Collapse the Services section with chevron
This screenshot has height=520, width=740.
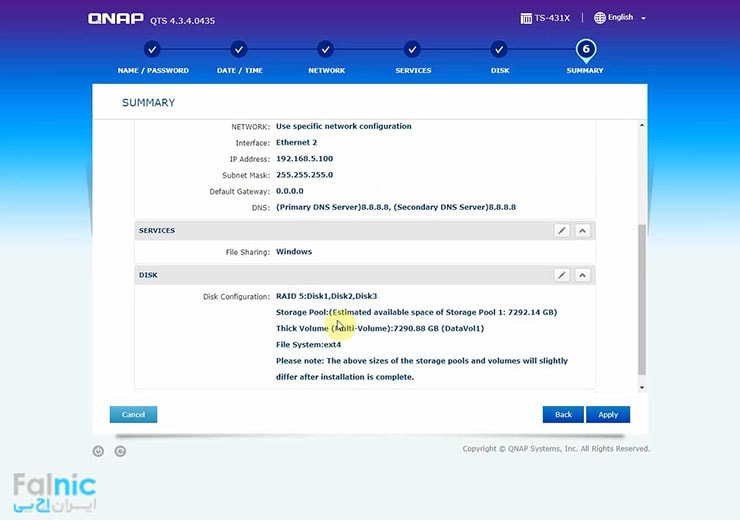582,231
